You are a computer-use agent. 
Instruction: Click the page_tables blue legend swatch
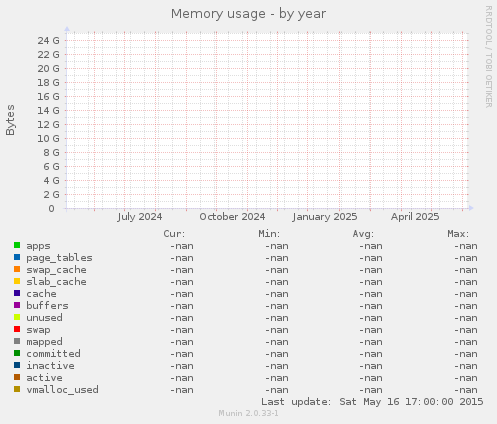coord(17,257)
